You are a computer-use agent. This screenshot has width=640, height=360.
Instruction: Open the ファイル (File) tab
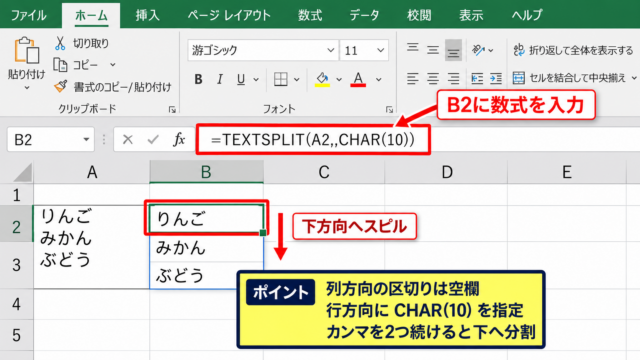coord(29,15)
